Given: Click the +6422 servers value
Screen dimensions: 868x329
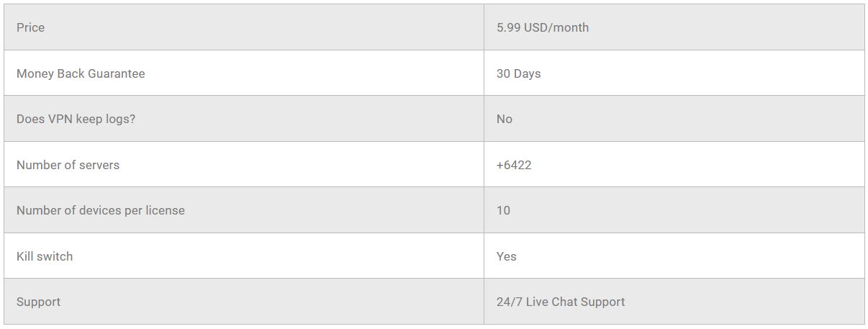Looking at the screenshot, I should (x=513, y=165).
